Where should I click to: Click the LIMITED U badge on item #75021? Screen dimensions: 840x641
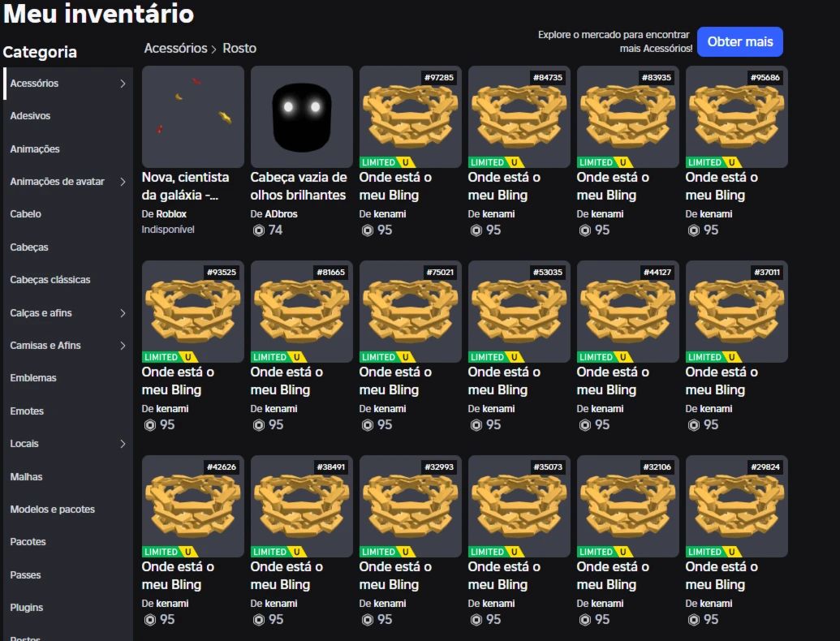[x=387, y=357]
